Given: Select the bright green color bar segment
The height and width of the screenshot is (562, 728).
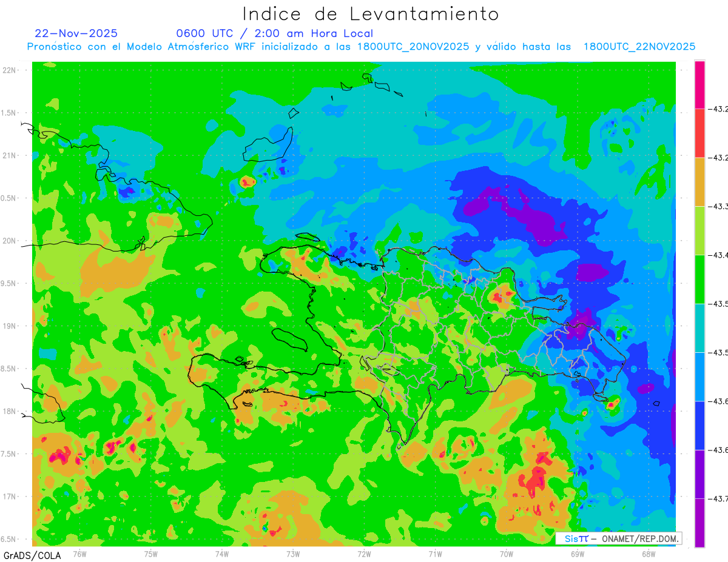Looking at the screenshot, I should pyautogui.click(x=699, y=279).
